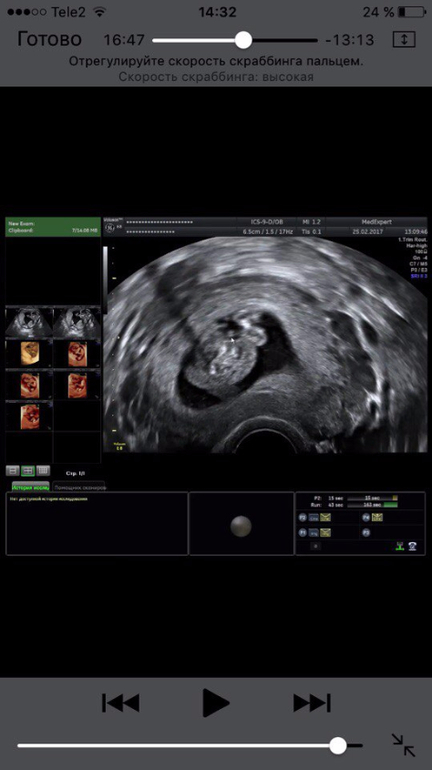Click the green network status icon

(400, 547)
